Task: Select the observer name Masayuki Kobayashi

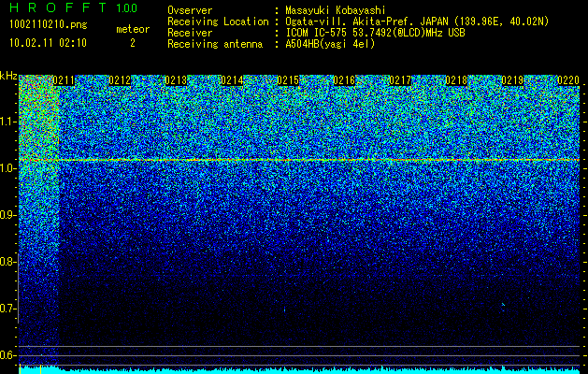Action: tap(336, 10)
